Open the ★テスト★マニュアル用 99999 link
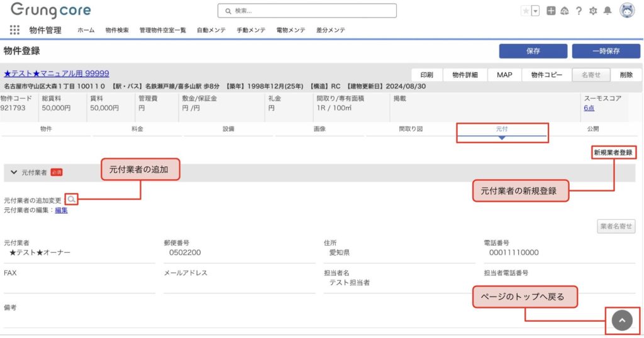Screen dimensions: 644x338 (x=57, y=74)
